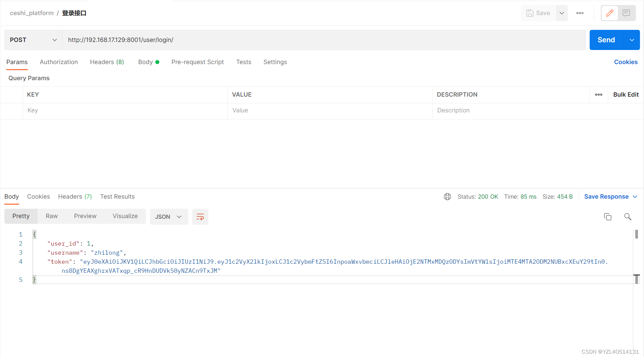The width and height of the screenshot is (644, 357).
Task: Open the query params column options three-dot icon
Action: point(599,95)
